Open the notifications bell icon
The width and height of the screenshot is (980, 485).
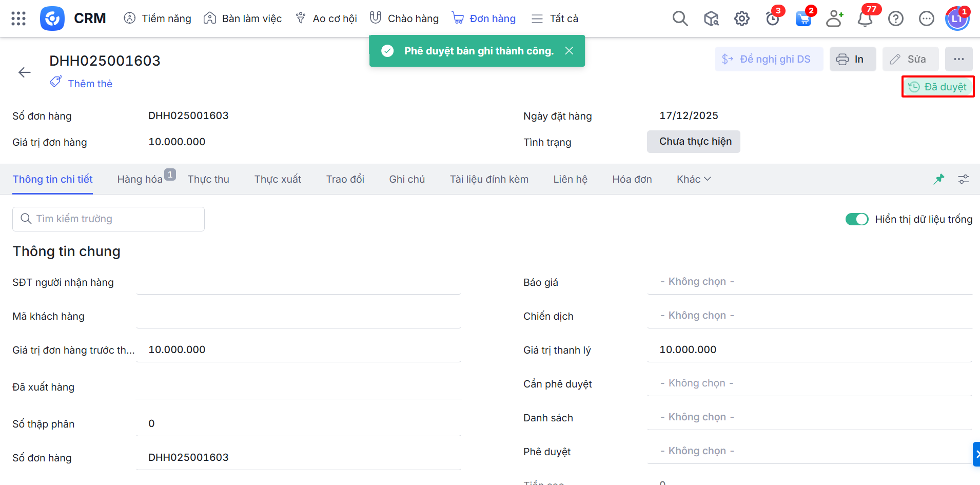[x=865, y=19]
